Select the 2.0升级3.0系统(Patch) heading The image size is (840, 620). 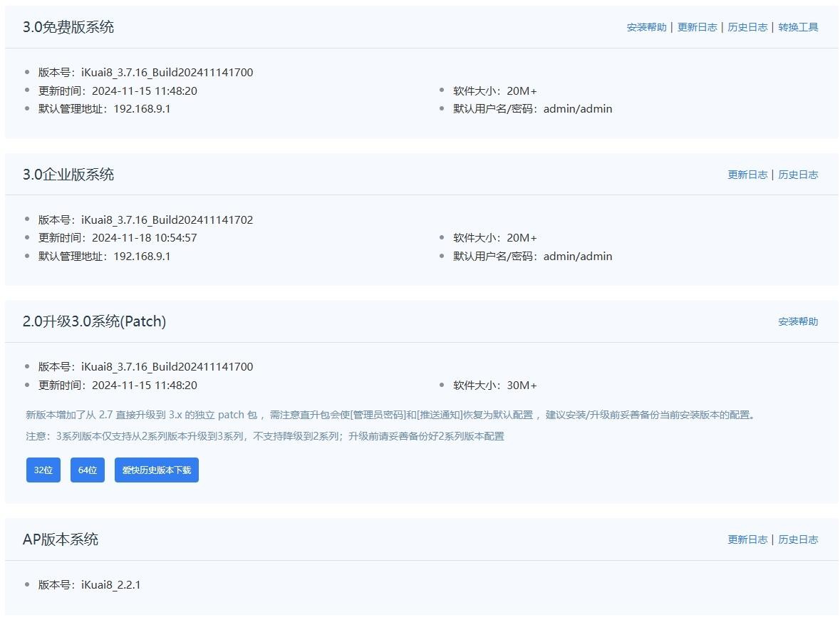(x=94, y=321)
